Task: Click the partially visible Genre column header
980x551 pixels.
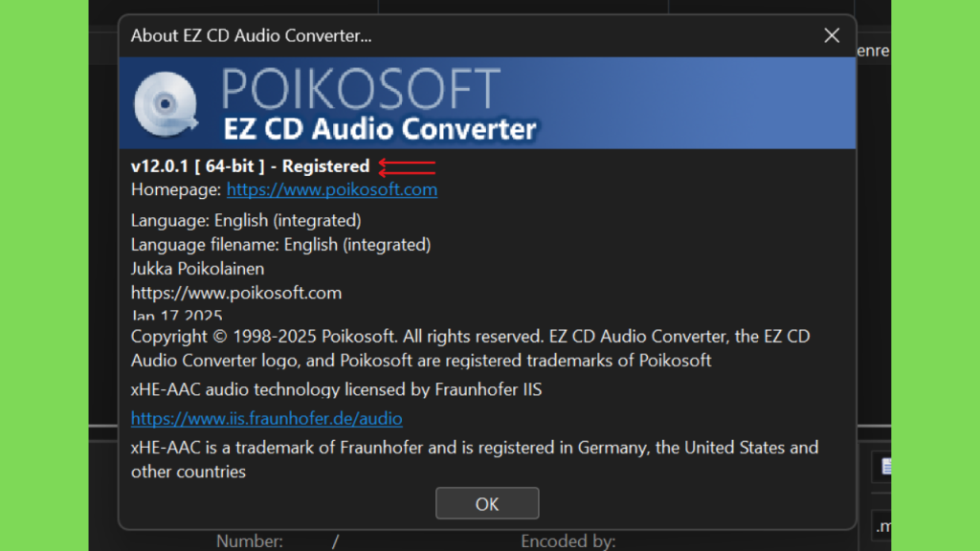Action: 873,51
